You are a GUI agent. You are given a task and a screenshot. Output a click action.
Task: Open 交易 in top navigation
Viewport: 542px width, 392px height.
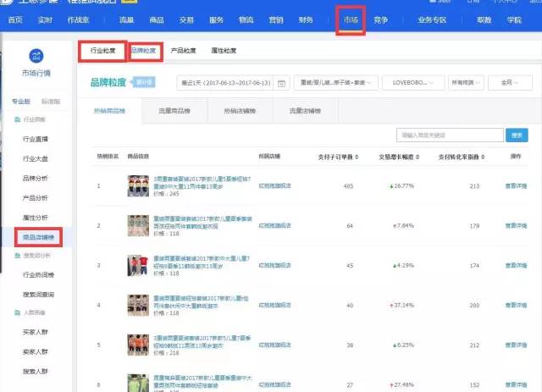click(186, 20)
